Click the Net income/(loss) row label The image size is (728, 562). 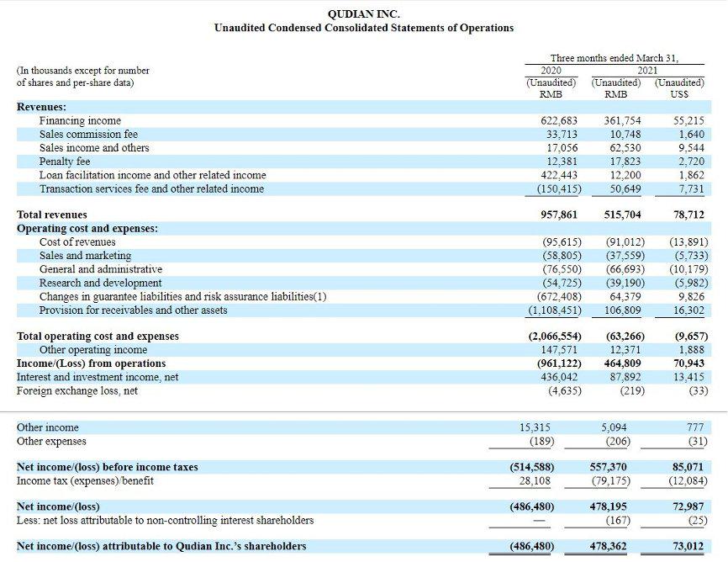tap(58, 506)
